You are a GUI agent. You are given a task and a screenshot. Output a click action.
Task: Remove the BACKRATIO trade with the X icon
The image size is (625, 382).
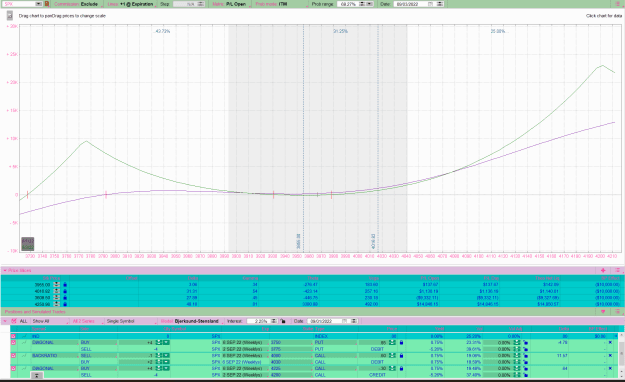610,355
